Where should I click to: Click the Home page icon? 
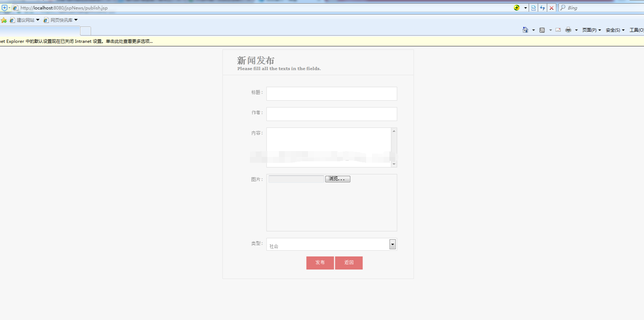point(525,30)
